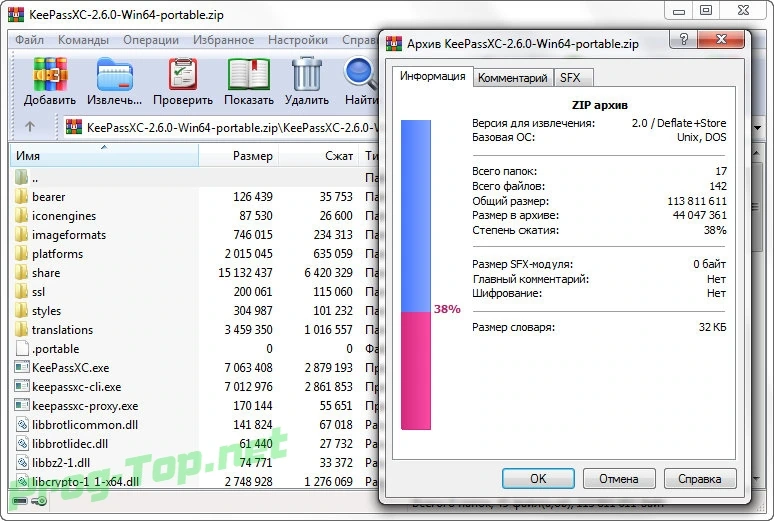The height and width of the screenshot is (521, 774).
Task: Select the ssl folder icon
Action: 21,291
